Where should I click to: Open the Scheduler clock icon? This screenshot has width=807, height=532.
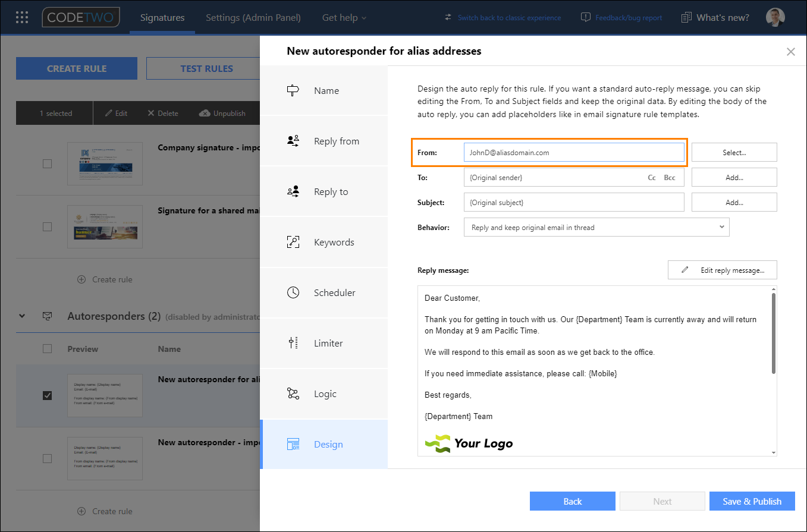[293, 292]
